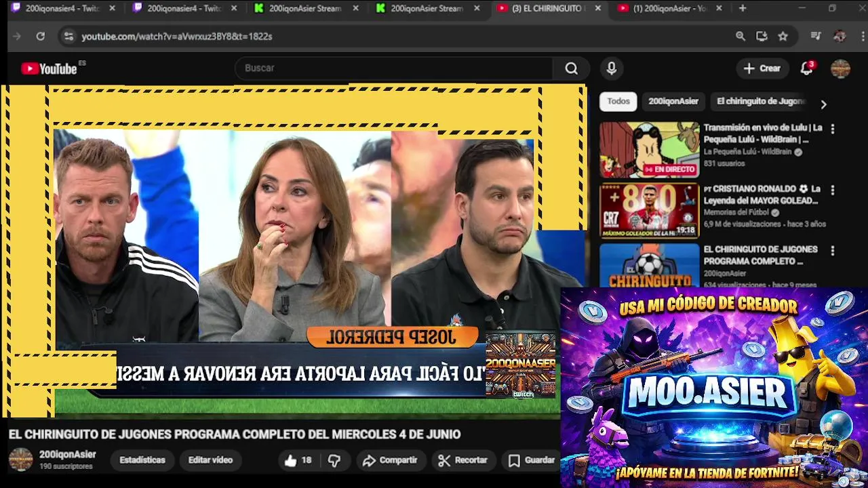
Task: Click the Compartir button
Action: coord(390,460)
